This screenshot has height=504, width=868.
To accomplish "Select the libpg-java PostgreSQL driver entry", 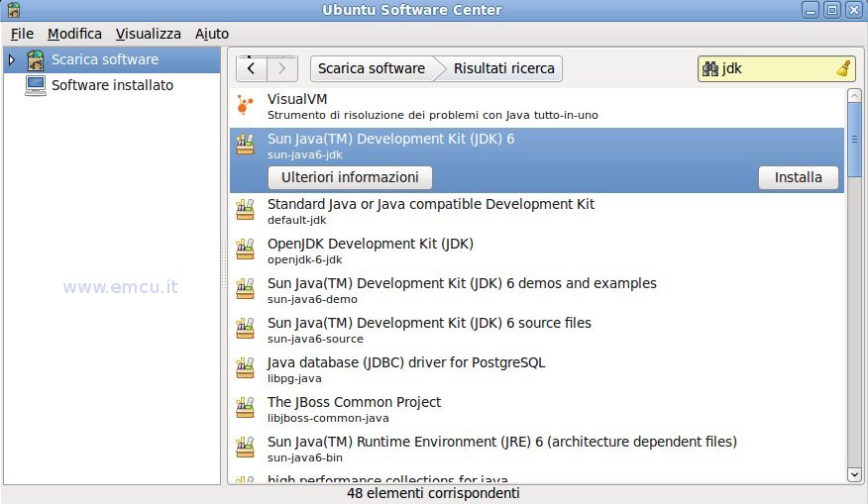I will (537, 369).
